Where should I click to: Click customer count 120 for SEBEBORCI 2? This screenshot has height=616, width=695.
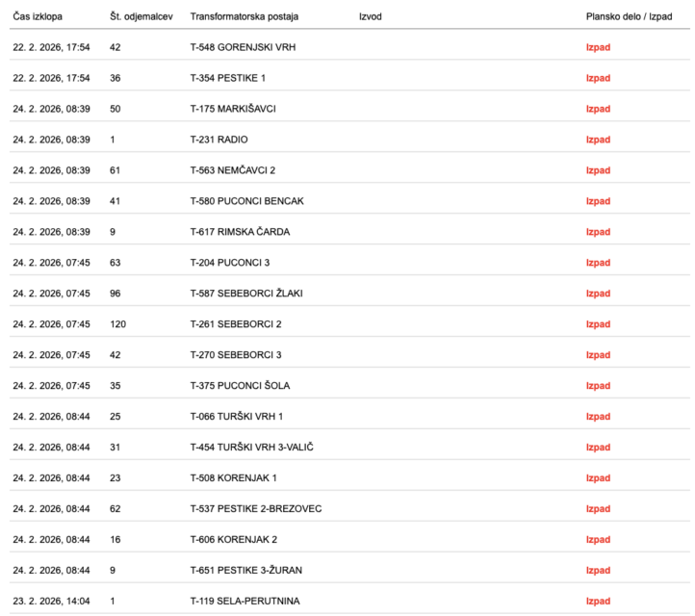[118, 324]
